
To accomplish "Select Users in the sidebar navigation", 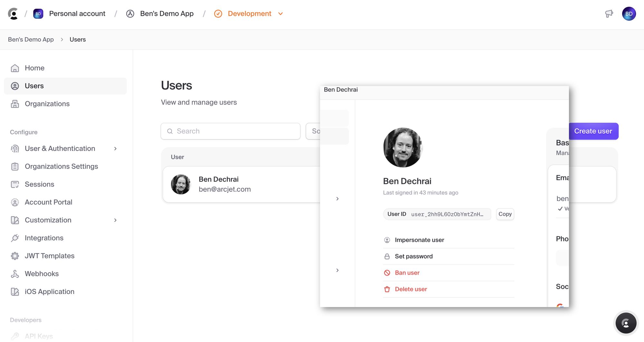I will coord(34,86).
